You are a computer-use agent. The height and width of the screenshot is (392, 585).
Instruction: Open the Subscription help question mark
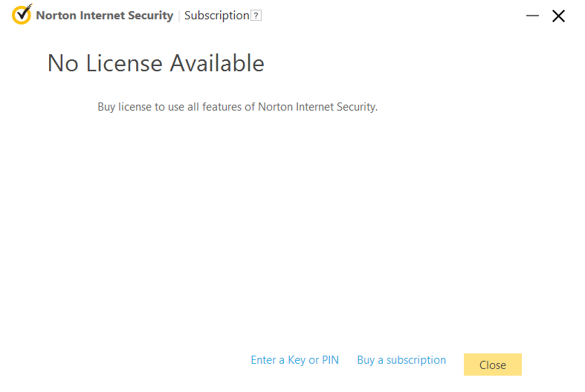(x=256, y=16)
